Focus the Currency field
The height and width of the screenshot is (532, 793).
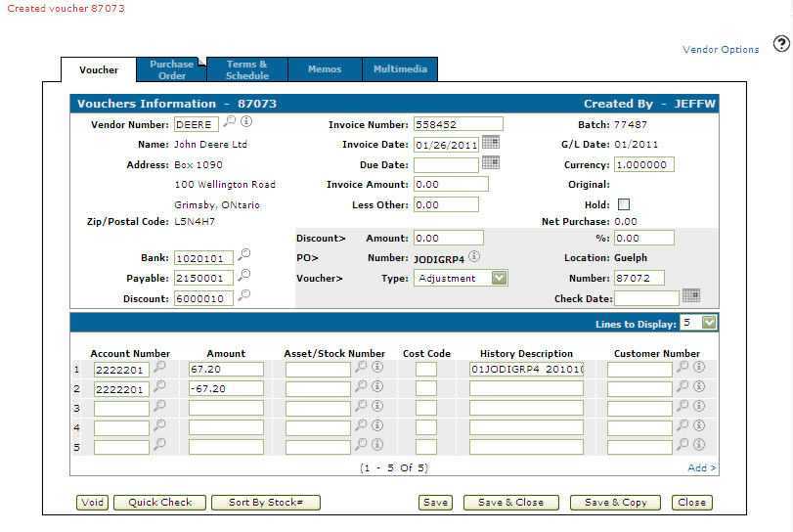643,164
